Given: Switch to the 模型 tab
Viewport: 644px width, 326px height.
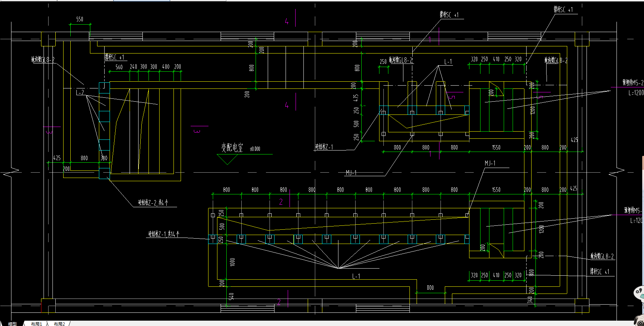Looking at the screenshot, I should [12, 324].
